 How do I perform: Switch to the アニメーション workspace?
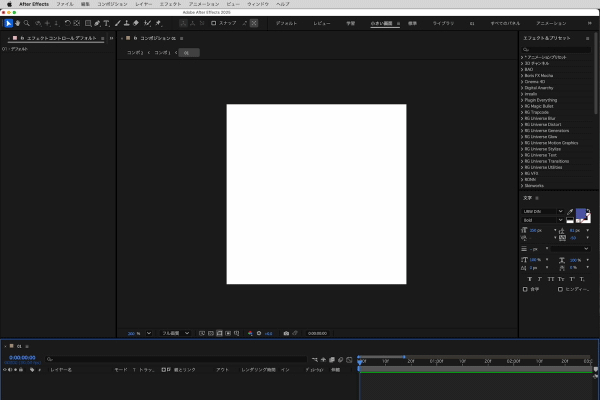point(551,23)
